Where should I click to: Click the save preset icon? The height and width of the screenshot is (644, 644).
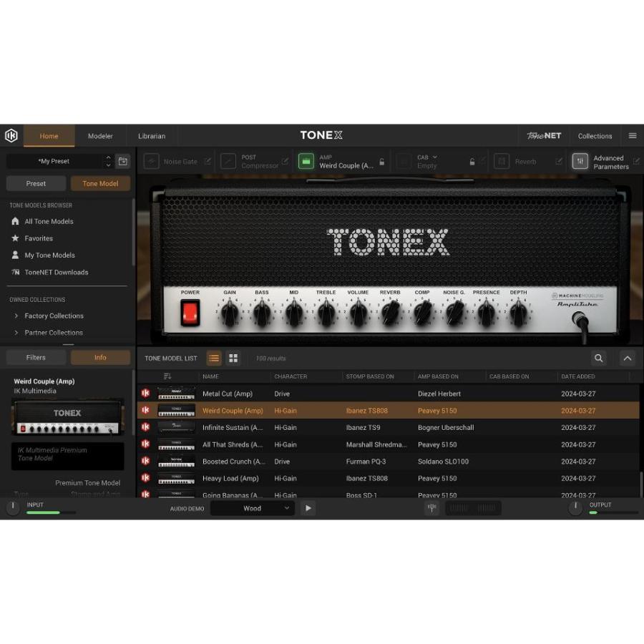coord(122,161)
